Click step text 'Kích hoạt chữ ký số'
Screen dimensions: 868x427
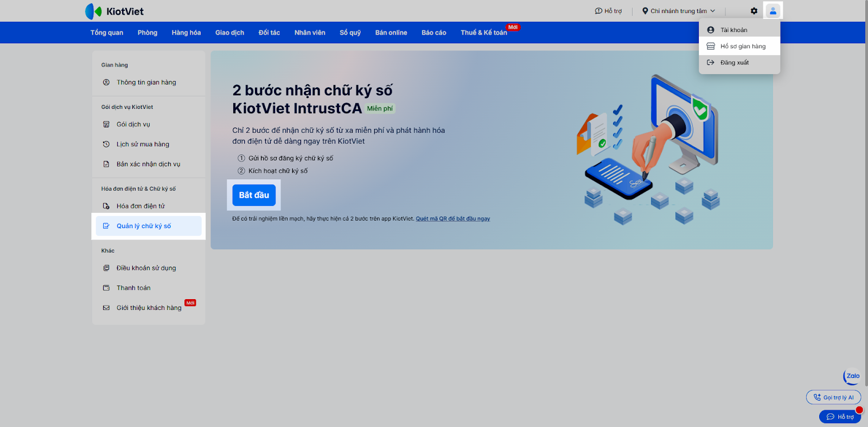tap(278, 171)
